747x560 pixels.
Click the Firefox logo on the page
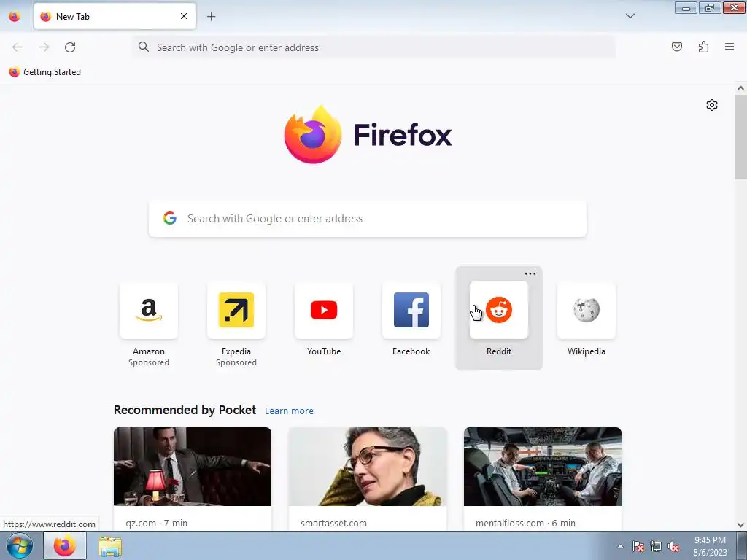coord(368,135)
